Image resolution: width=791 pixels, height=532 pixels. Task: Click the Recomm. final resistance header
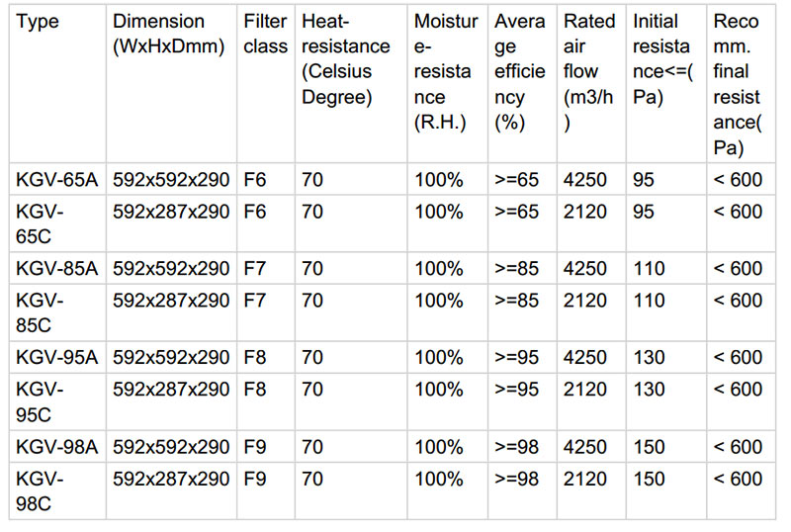pyautogui.click(x=737, y=85)
